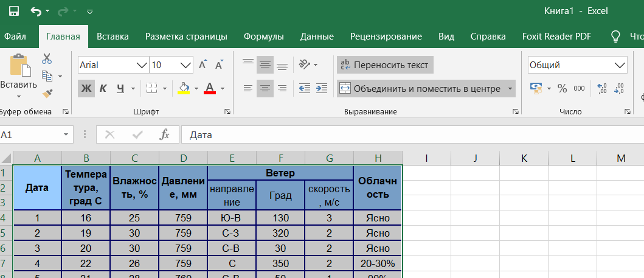Open Число group dialog launcher
This screenshot has height=278, width=644.
627,112
